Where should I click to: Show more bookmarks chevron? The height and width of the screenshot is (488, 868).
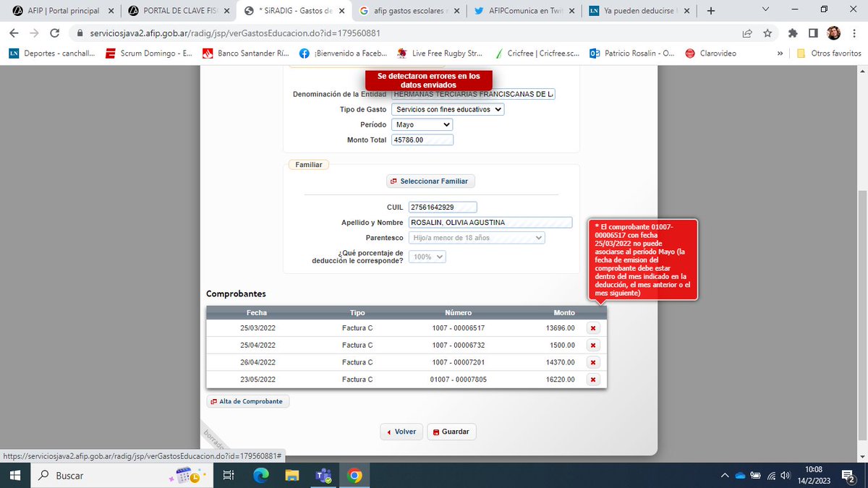(780, 53)
